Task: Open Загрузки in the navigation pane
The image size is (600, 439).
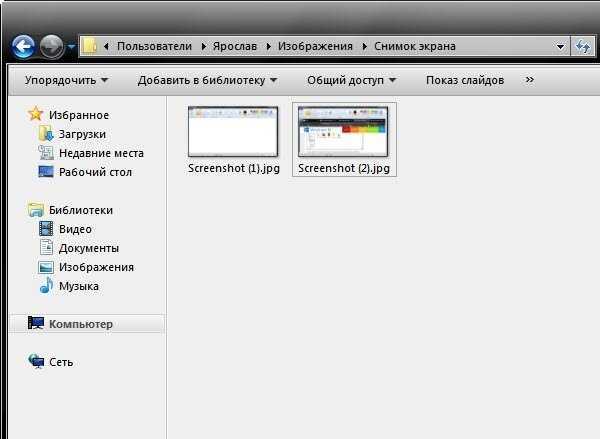Action: [x=82, y=134]
